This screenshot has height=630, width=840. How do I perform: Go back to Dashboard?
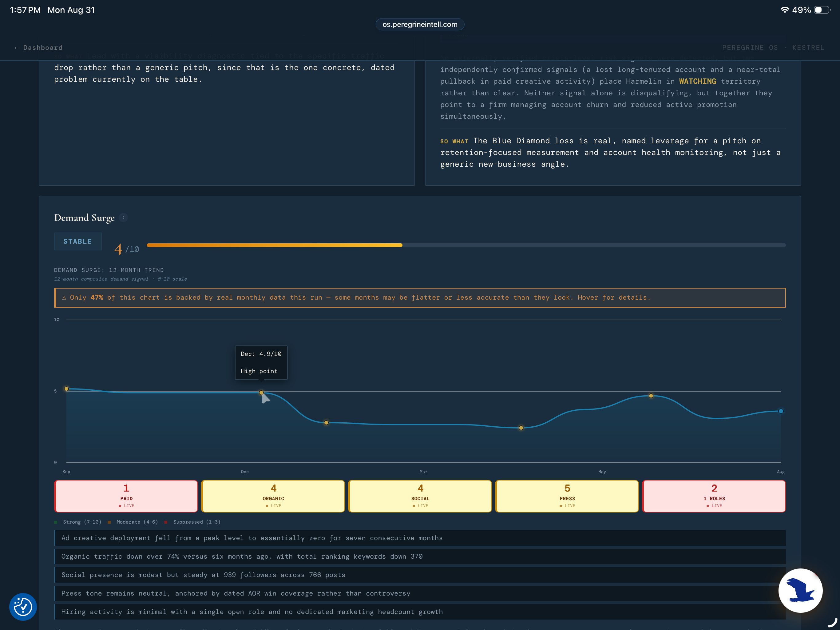tap(38, 47)
